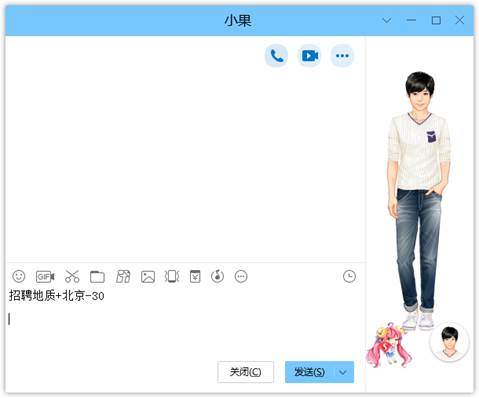This screenshot has height=398, width=479.
Task: Open the image picture sender
Action: [148, 277]
